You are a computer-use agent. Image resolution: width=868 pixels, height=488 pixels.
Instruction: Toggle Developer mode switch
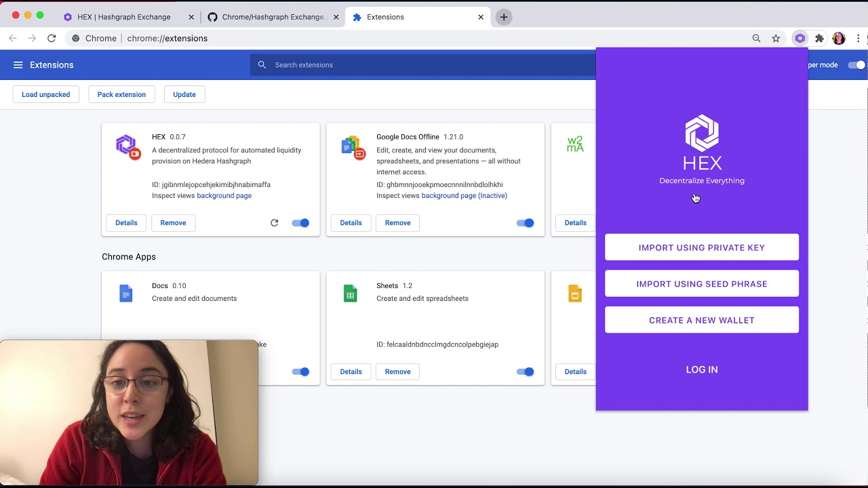pyautogui.click(x=856, y=65)
